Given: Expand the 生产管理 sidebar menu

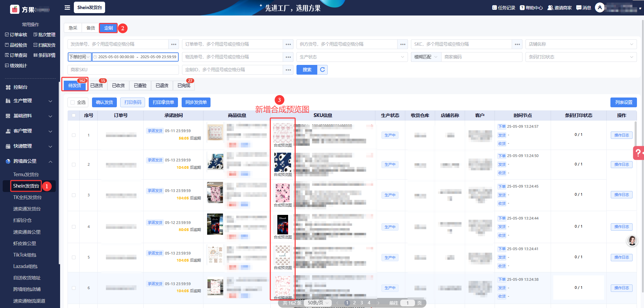Looking at the screenshot, I should coord(30,101).
